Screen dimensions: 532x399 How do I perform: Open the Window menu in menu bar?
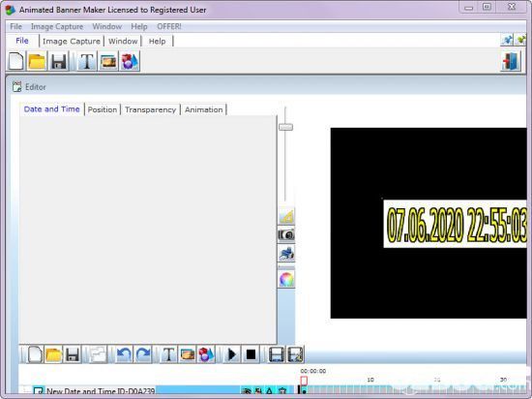pyautogui.click(x=106, y=26)
